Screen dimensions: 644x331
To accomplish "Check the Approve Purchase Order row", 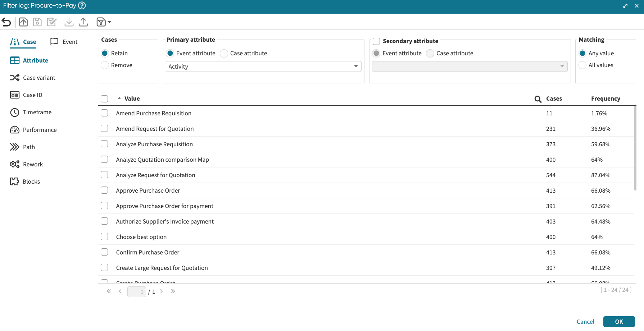I will (x=104, y=190).
